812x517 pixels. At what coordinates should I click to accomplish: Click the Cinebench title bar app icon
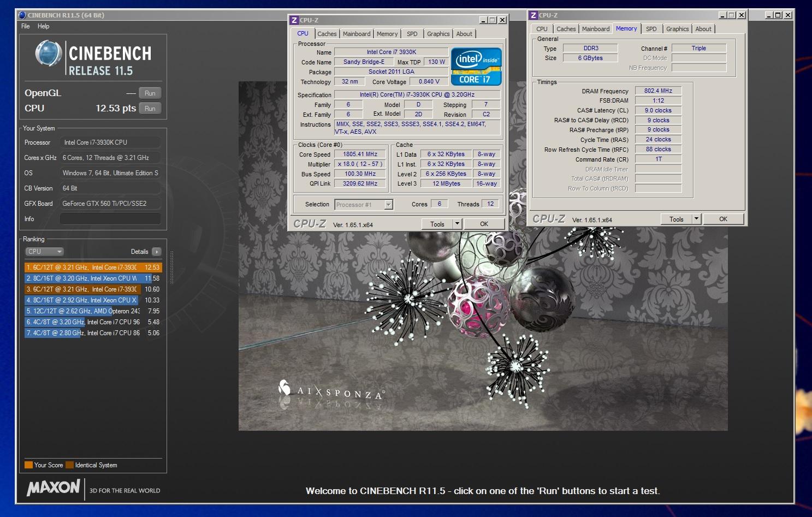coord(22,15)
